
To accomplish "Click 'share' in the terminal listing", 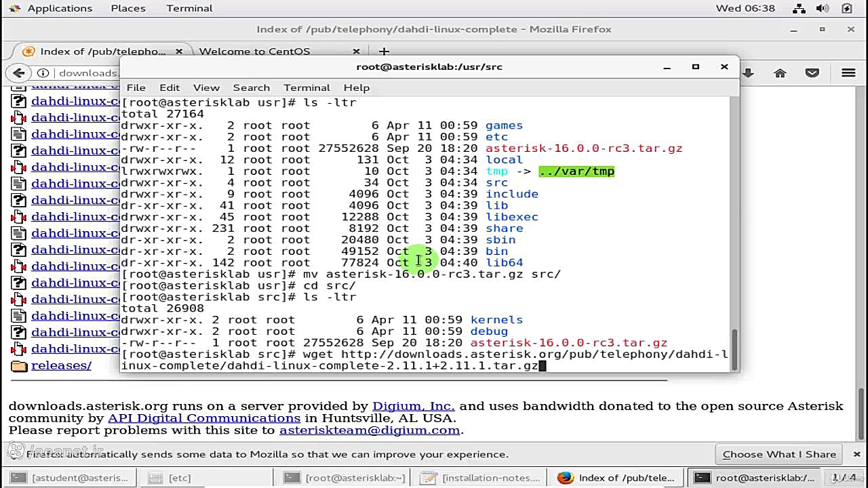I will point(504,228).
